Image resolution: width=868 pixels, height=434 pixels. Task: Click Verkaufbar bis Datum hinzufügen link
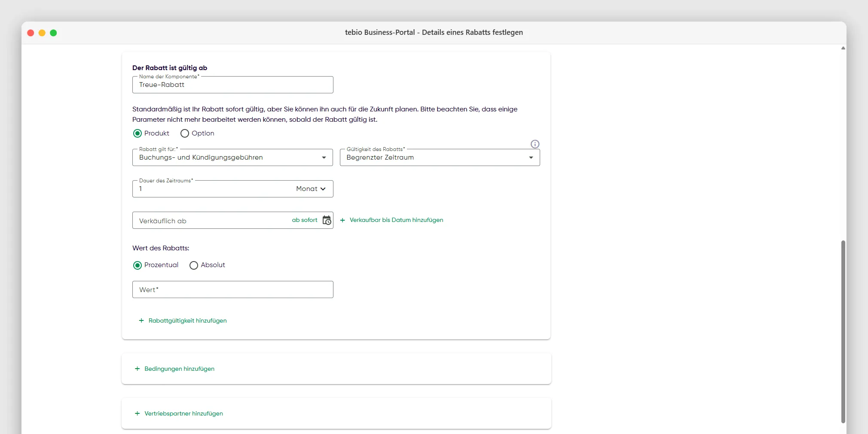(x=396, y=220)
